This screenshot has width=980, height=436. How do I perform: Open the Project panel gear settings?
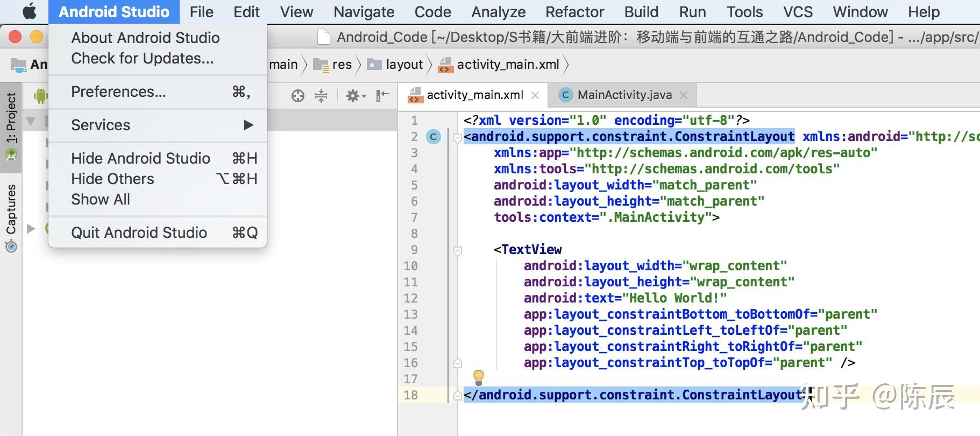pyautogui.click(x=356, y=96)
